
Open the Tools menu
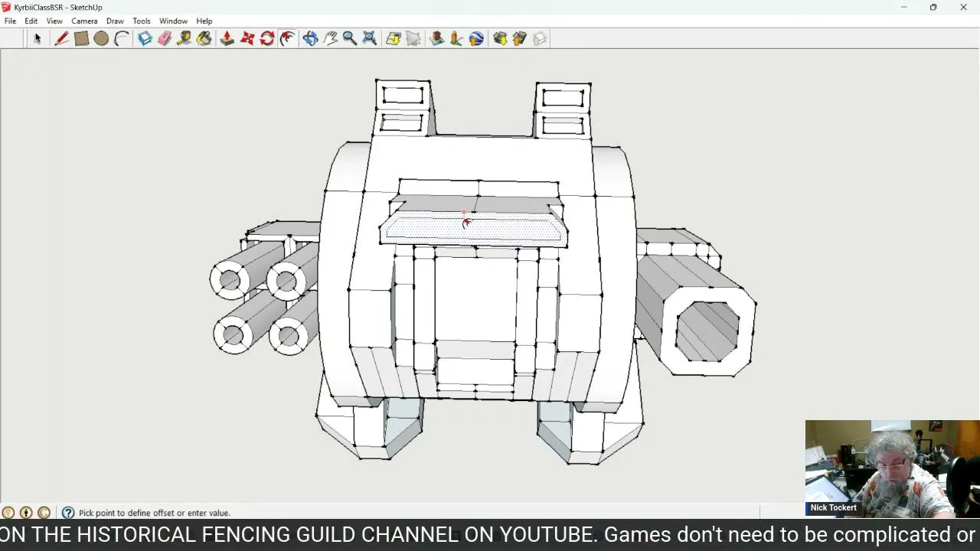coord(142,21)
